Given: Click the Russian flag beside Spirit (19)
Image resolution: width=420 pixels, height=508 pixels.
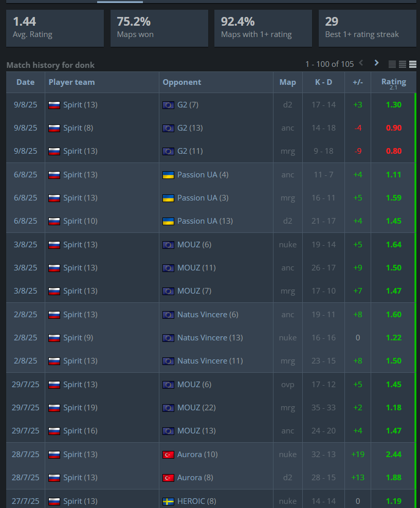Looking at the screenshot, I should pos(54,408).
